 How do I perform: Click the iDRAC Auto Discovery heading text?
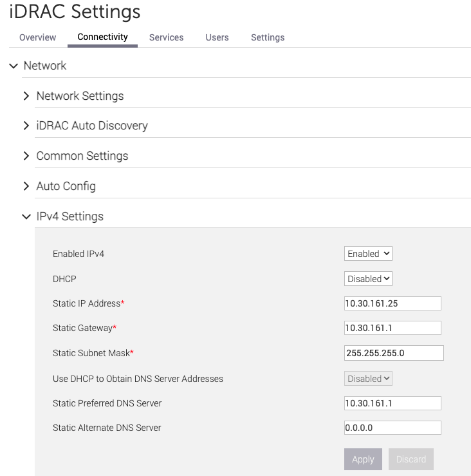pos(92,126)
